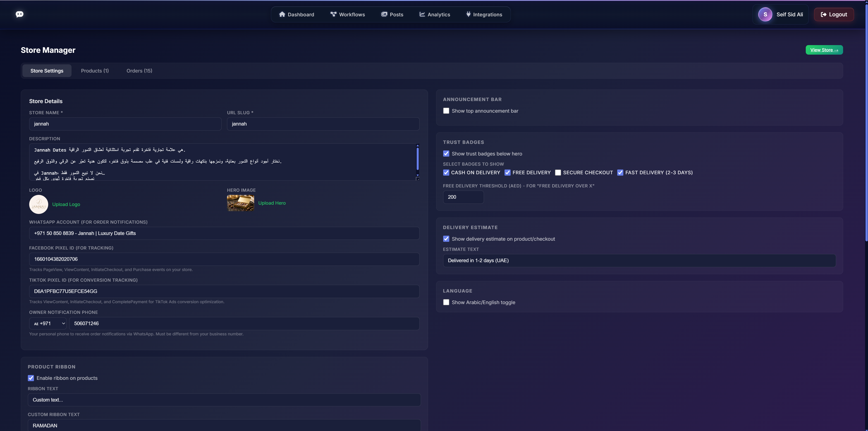868x431 pixels.
Task: Show the Arabic/English language toggle
Action: tap(446, 302)
